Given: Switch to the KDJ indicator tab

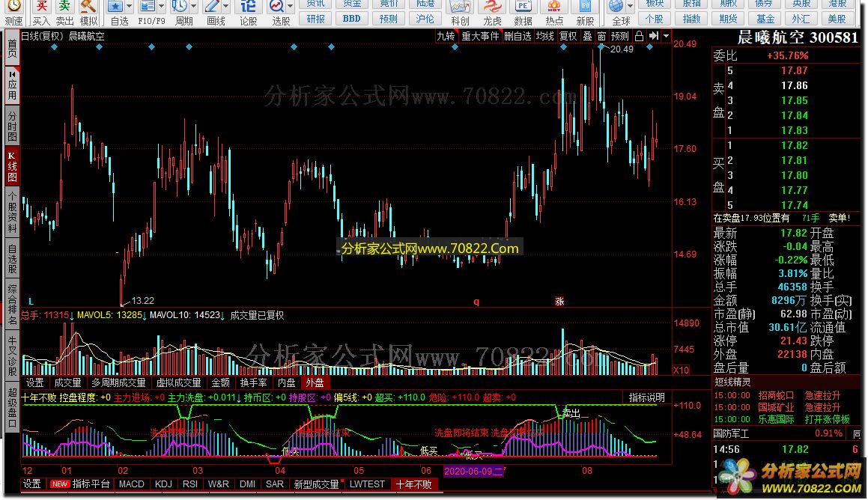Looking at the screenshot, I should point(163,484).
